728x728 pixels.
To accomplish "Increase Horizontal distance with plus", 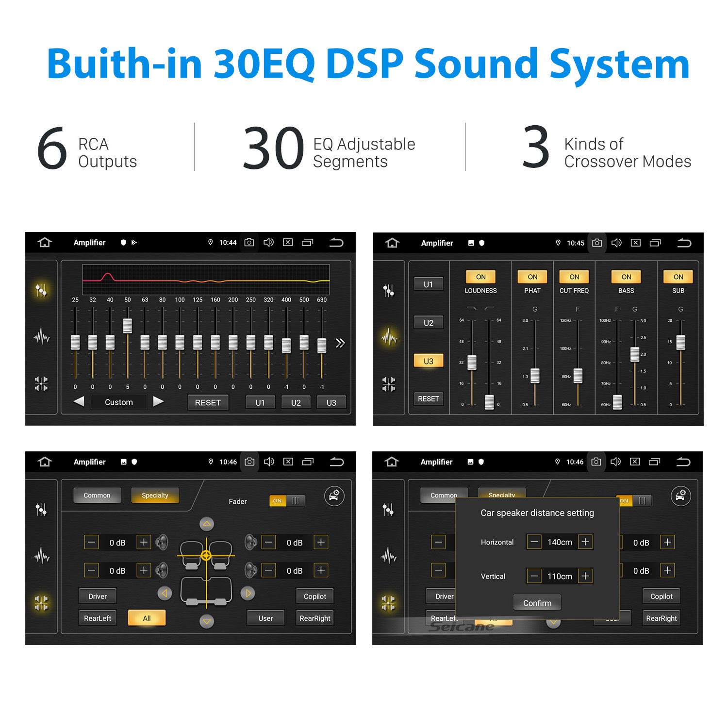I will tap(585, 542).
